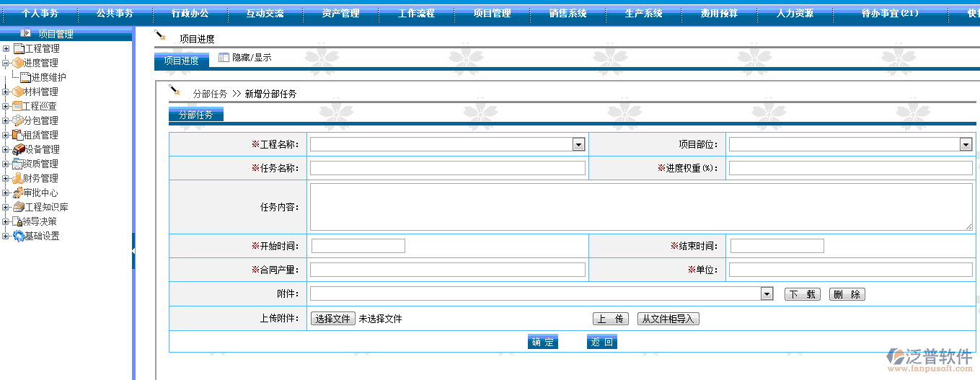Image resolution: width=980 pixels, height=380 pixels.
Task: Focus the 结束时间 date field
Action: [x=777, y=246]
